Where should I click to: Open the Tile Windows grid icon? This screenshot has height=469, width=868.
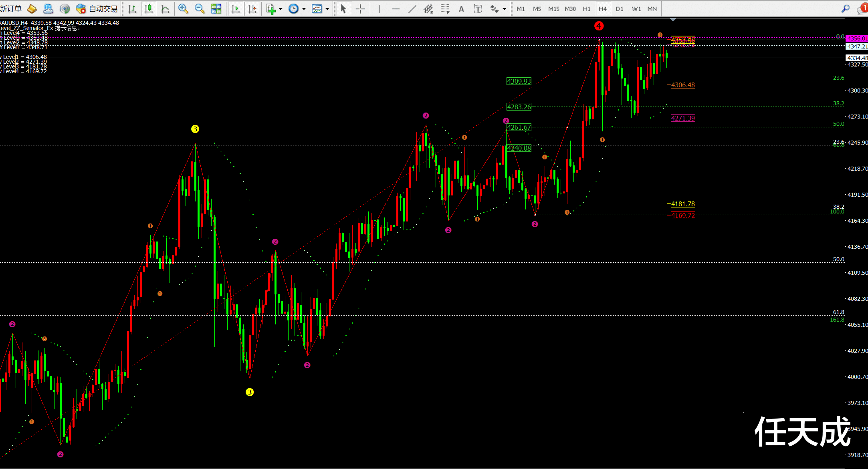(216, 8)
